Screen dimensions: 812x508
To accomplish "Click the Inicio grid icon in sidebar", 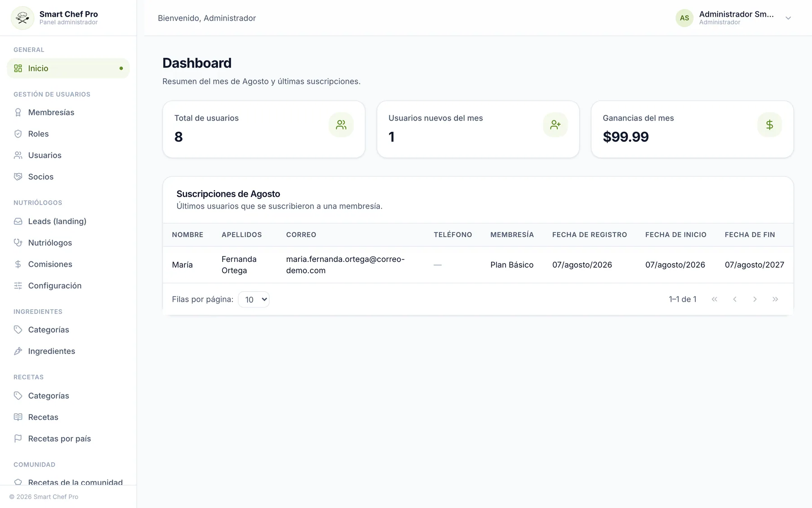I will 18,68.
